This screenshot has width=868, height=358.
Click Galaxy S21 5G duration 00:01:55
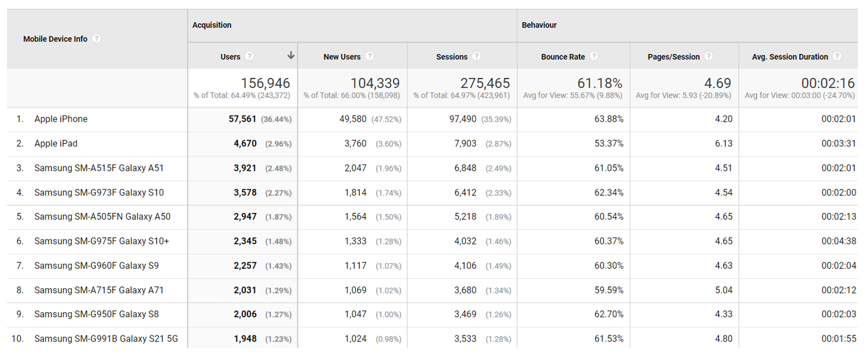pos(838,339)
